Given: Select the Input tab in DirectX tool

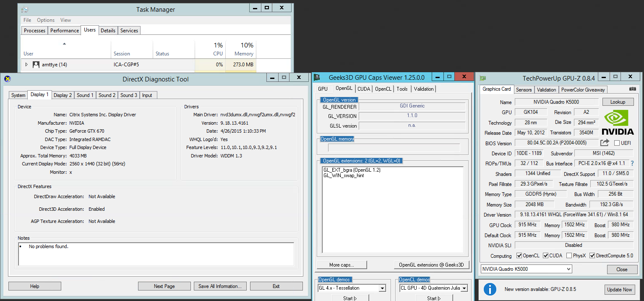Looking at the screenshot, I should click(147, 95).
